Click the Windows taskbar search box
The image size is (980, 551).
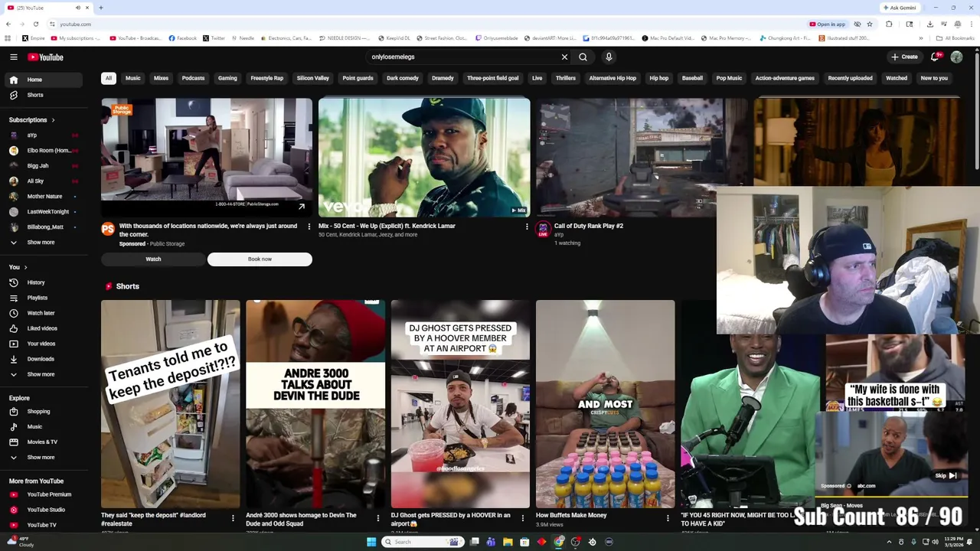click(x=422, y=542)
